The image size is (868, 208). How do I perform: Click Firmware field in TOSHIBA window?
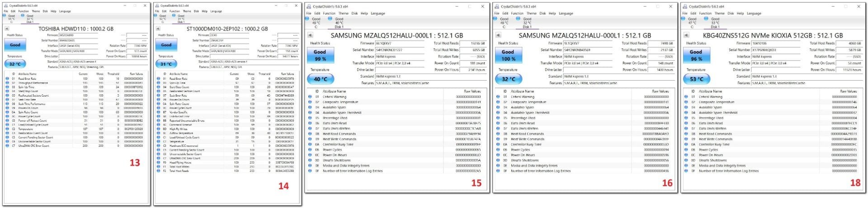pos(79,35)
